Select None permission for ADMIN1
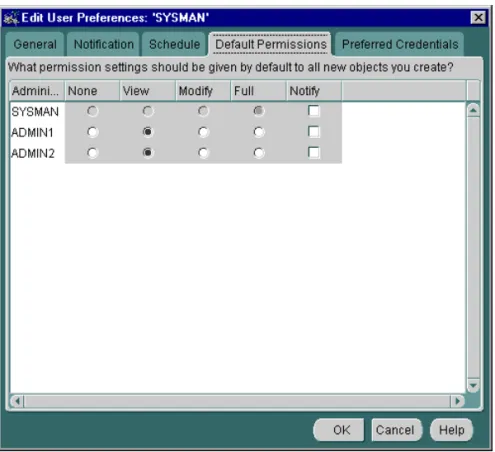This screenshot has height=452, width=495. tap(92, 132)
